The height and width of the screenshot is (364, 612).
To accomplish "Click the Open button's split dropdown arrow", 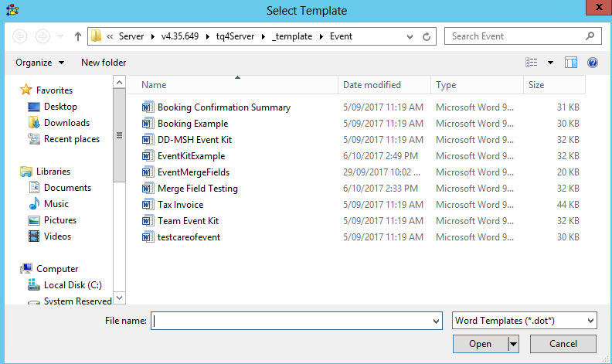I will pos(513,344).
